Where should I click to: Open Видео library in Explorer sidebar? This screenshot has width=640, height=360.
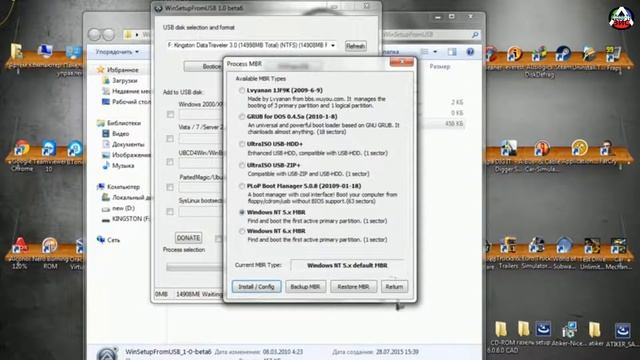click(x=116, y=133)
